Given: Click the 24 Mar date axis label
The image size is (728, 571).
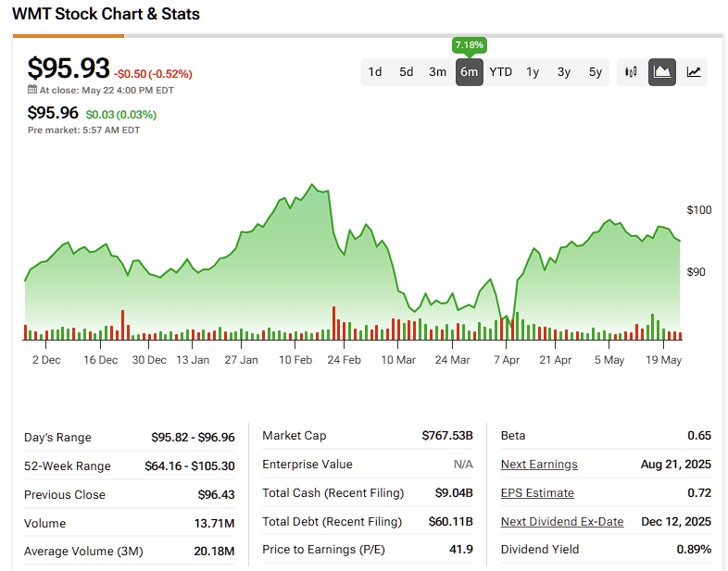Looking at the screenshot, I should [x=452, y=360].
